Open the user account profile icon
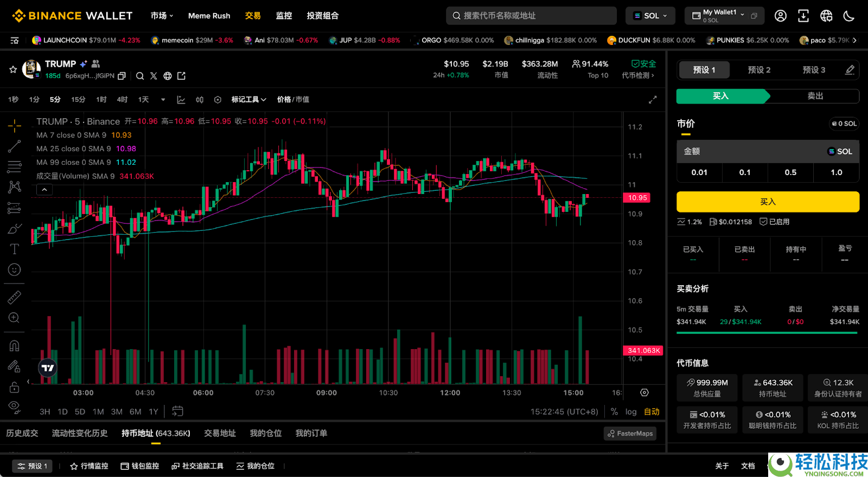The height and width of the screenshot is (477, 868). coord(780,16)
